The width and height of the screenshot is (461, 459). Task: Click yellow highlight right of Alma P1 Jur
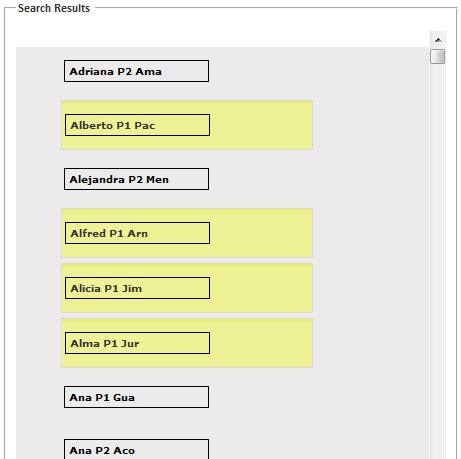(261, 343)
